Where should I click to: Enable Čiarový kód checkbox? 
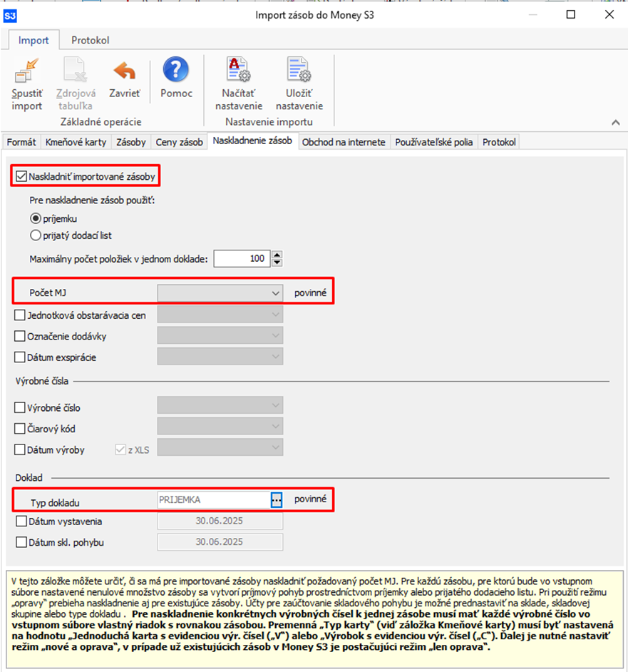[20, 428]
